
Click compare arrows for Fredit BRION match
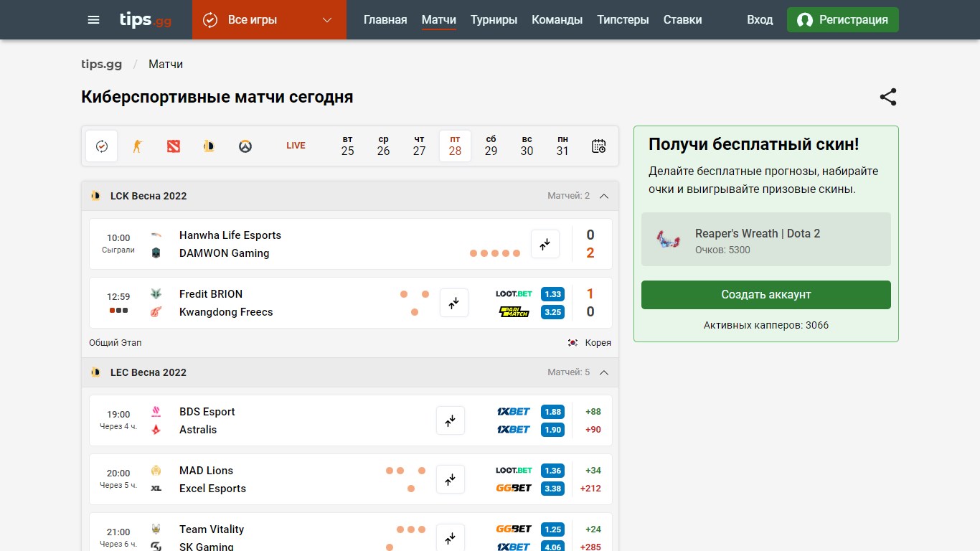pyautogui.click(x=454, y=303)
